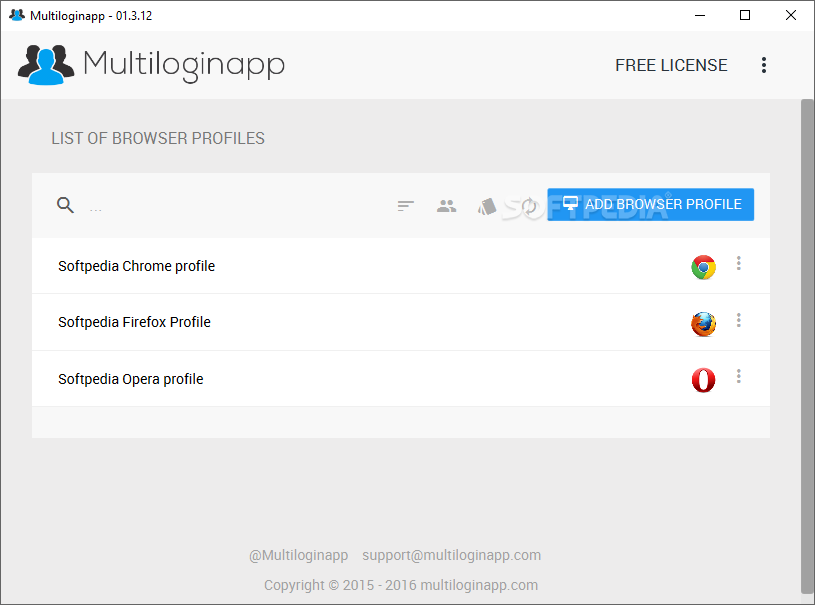Maximize the Multiloginapp window
The width and height of the screenshot is (815, 605).
(x=745, y=15)
